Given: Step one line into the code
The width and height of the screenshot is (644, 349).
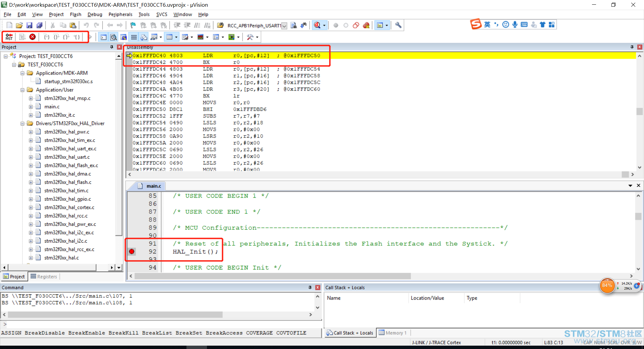Looking at the screenshot, I should [x=47, y=37].
